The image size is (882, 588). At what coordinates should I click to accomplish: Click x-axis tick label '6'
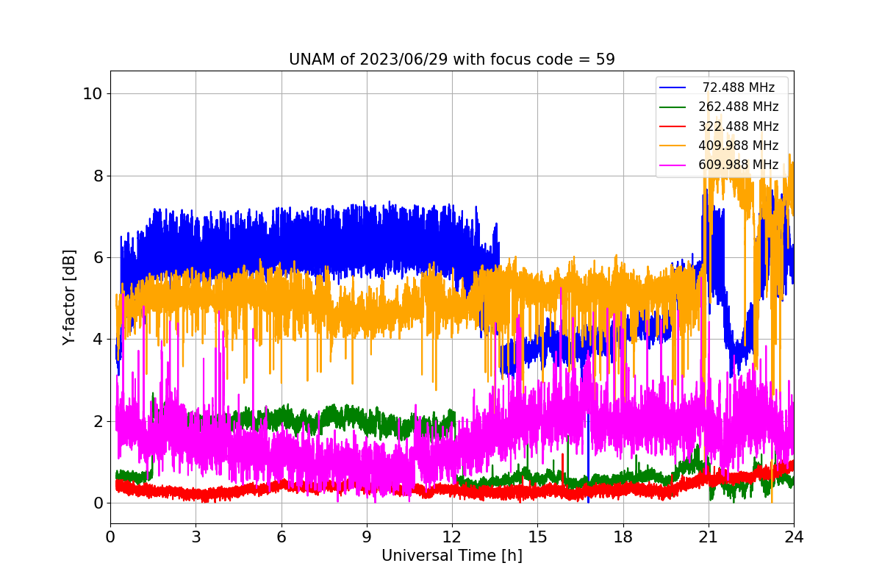[281, 537]
